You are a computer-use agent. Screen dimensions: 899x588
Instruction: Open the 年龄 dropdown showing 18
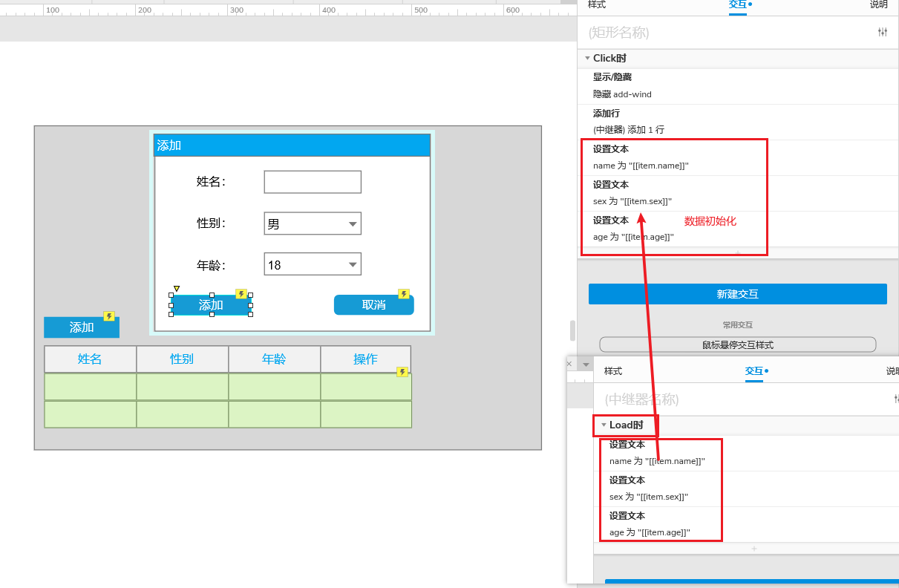313,264
